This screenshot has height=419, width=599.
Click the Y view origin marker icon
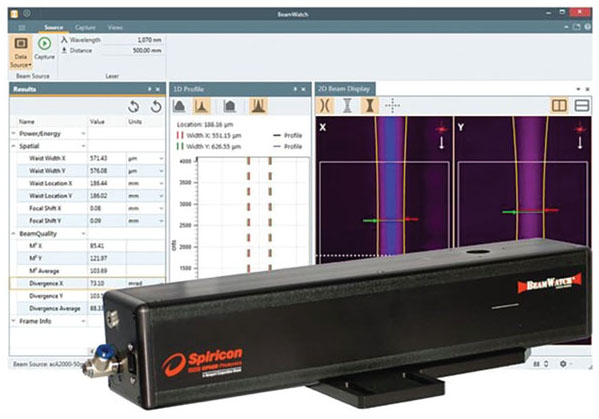580,128
